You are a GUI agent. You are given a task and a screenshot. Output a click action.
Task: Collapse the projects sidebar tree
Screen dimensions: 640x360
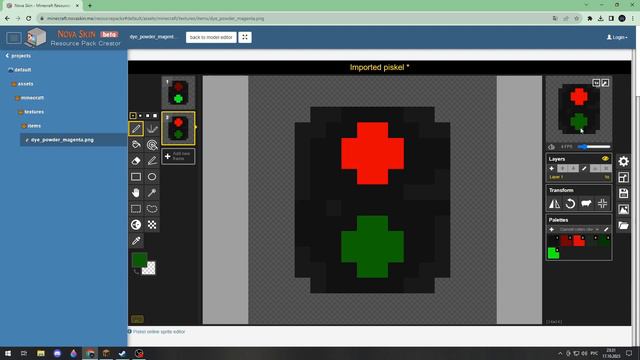click(18, 56)
